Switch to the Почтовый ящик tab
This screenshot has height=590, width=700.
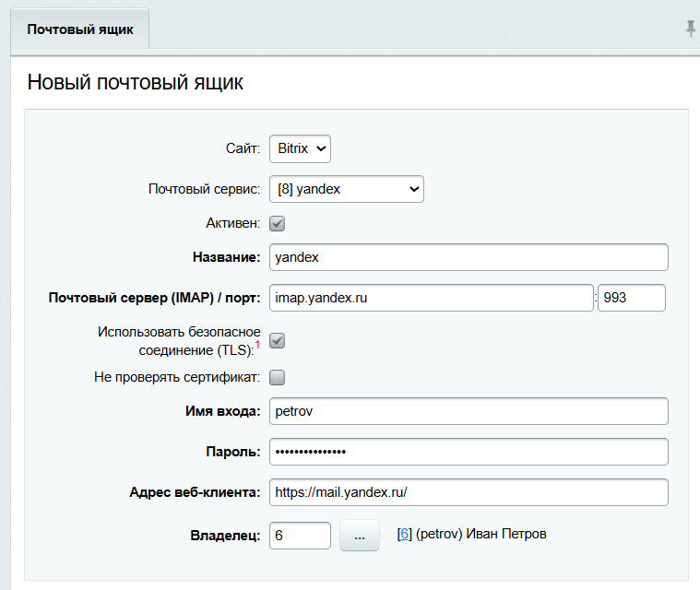coord(80,29)
